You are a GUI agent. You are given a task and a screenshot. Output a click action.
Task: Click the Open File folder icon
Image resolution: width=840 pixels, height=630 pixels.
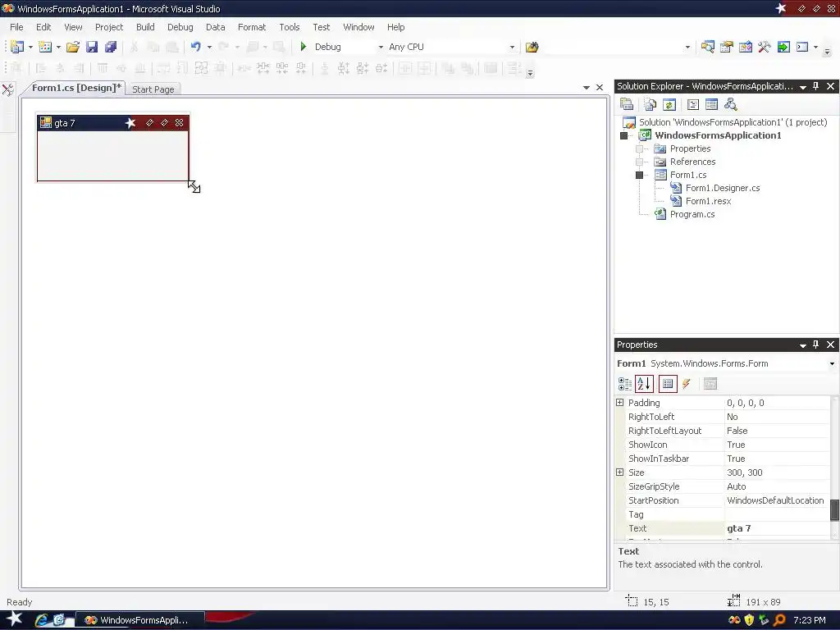click(x=73, y=47)
